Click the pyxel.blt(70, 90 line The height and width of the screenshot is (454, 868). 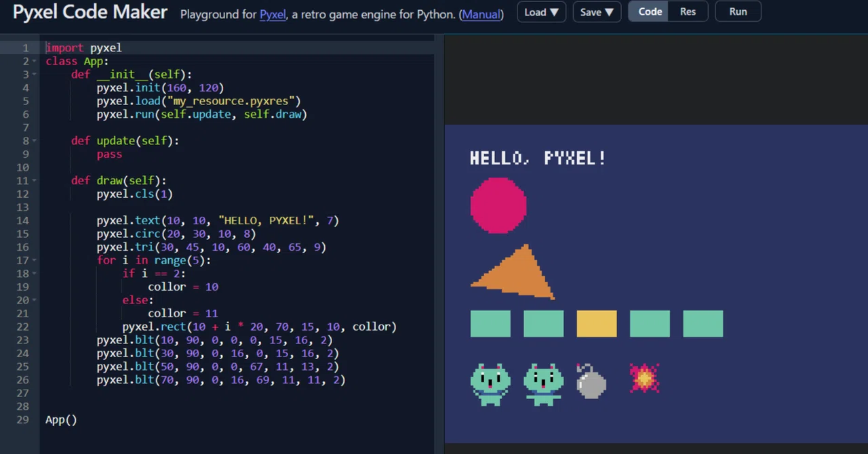click(x=221, y=379)
